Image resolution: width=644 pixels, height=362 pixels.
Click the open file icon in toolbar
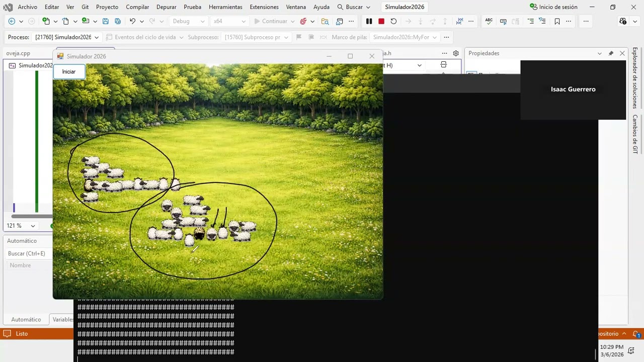[86, 21]
